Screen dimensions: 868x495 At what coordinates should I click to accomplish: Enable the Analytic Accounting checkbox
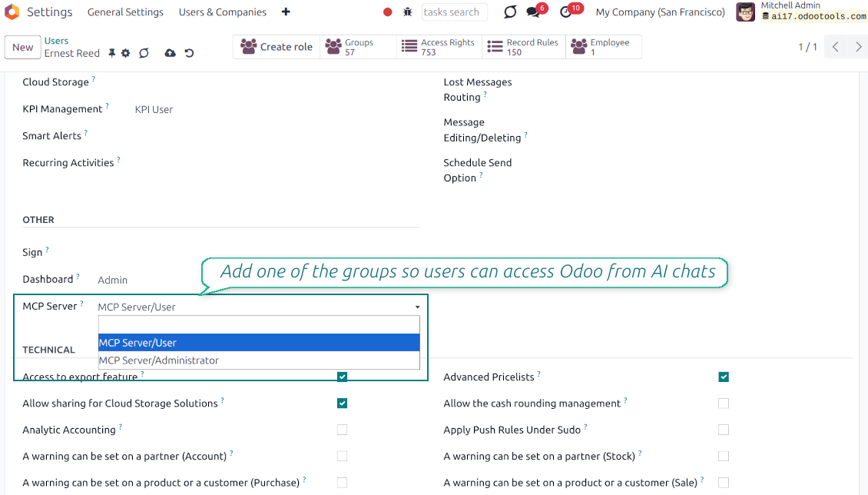click(342, 430)
